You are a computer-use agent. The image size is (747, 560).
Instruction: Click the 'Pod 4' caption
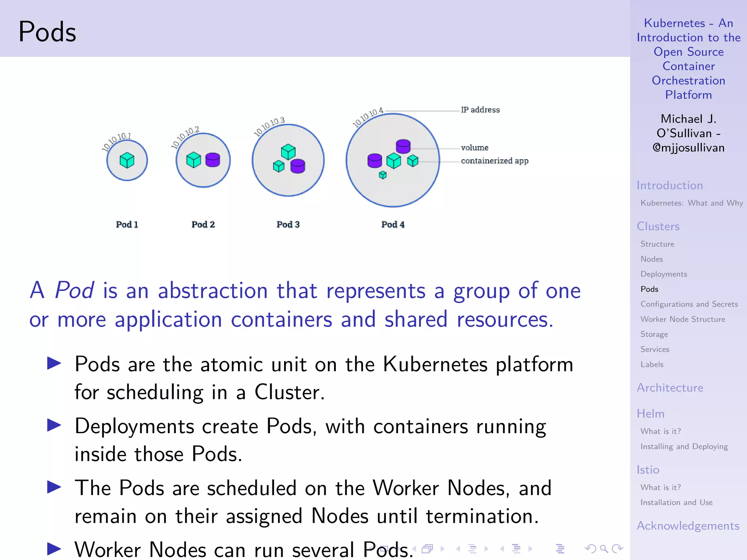[393, 225]
